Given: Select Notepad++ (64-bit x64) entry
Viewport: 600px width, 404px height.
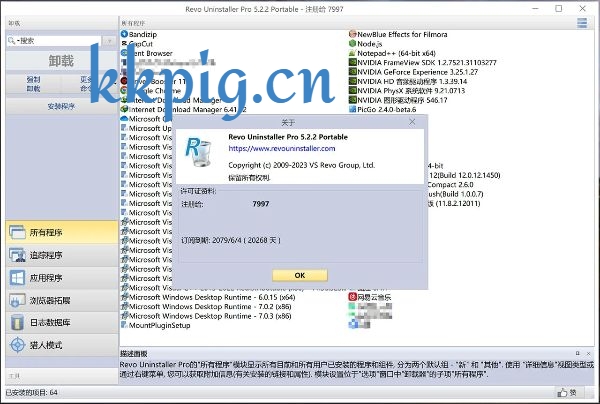Looking at the screenshot, I should point(392,53).
